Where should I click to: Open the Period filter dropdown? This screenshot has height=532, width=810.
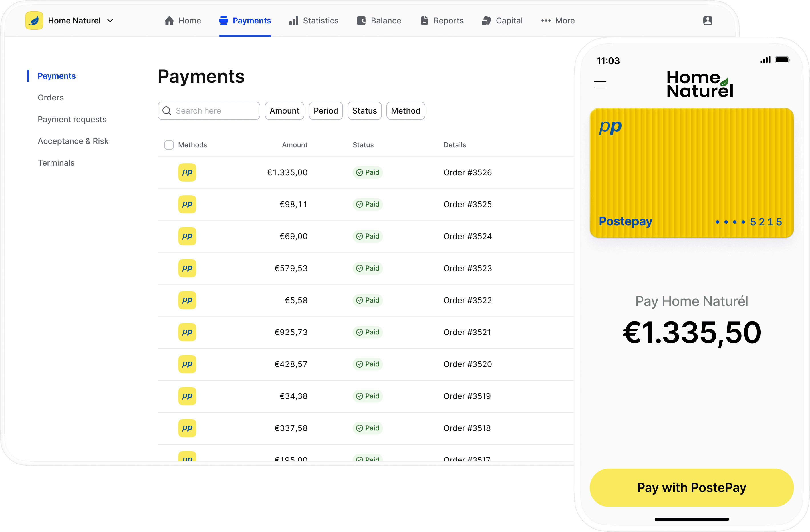coord(325,111)
